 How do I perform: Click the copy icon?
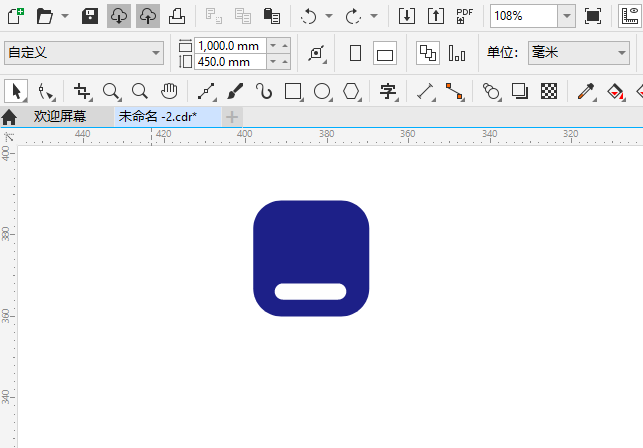(243, 16)
